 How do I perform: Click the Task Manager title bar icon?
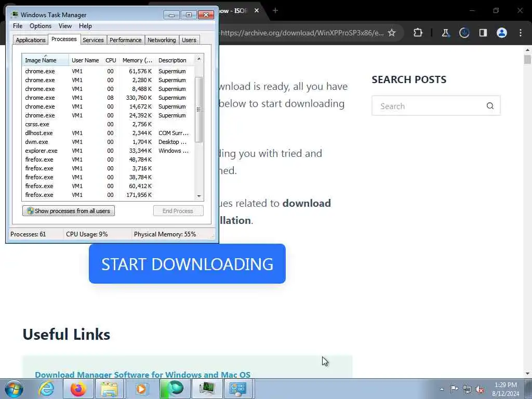tap(14, 15)
